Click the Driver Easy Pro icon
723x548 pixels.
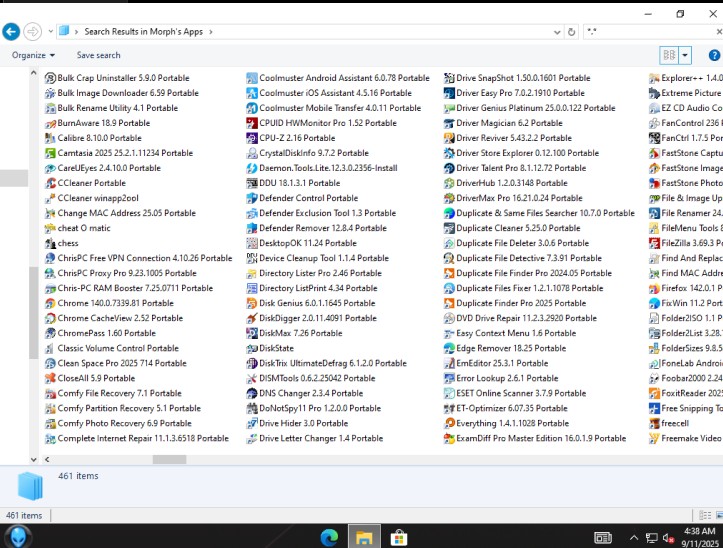[x=449, y=93]
